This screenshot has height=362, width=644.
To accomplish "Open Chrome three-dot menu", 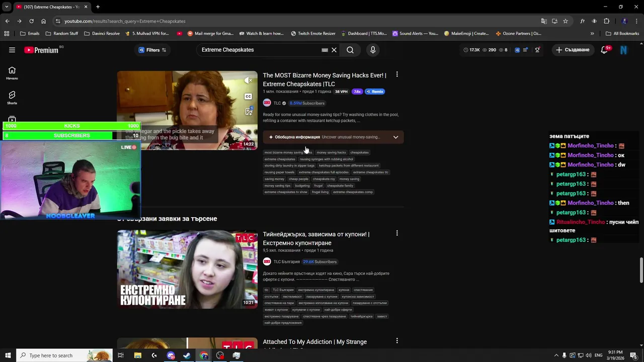I will pyautogui.click(x=637, y=21).
